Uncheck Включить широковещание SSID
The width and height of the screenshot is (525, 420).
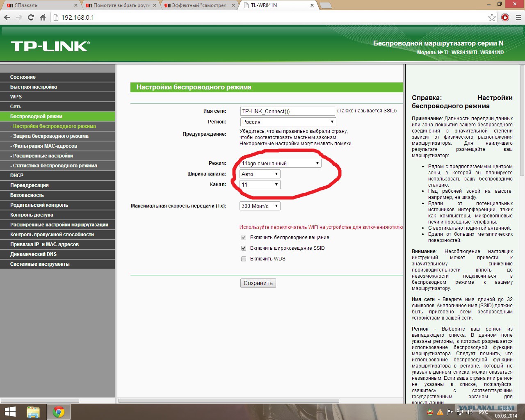(244, 248)
